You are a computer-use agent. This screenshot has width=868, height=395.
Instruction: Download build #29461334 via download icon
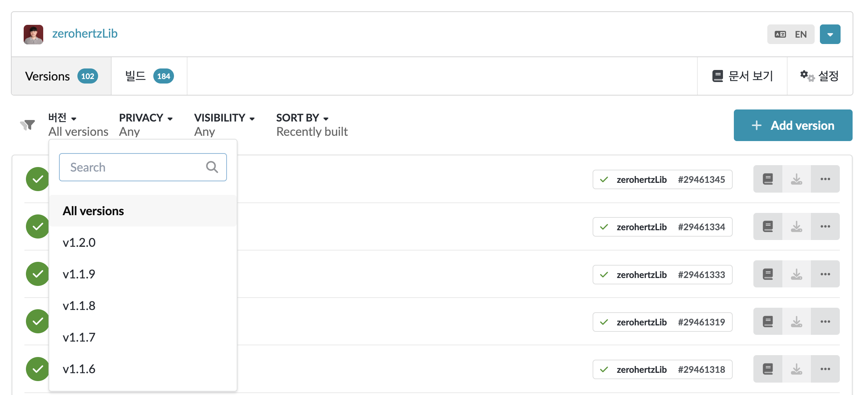tap(797, 226)
